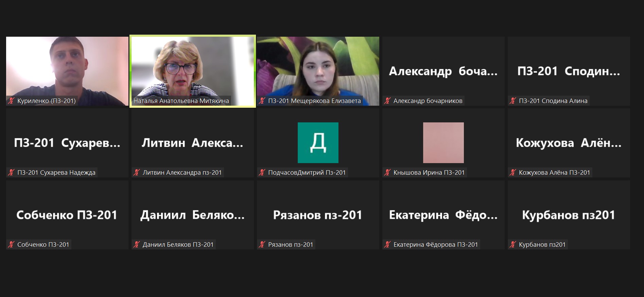
Task: Click the muted microphone icon beside Куриленко (ПЗ-201)
Action: [11, 101]
